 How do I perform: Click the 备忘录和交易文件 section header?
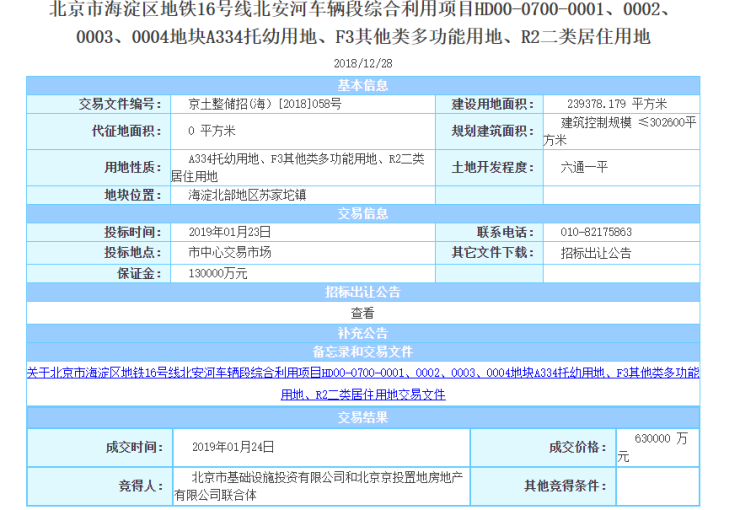tap(362, 352)
